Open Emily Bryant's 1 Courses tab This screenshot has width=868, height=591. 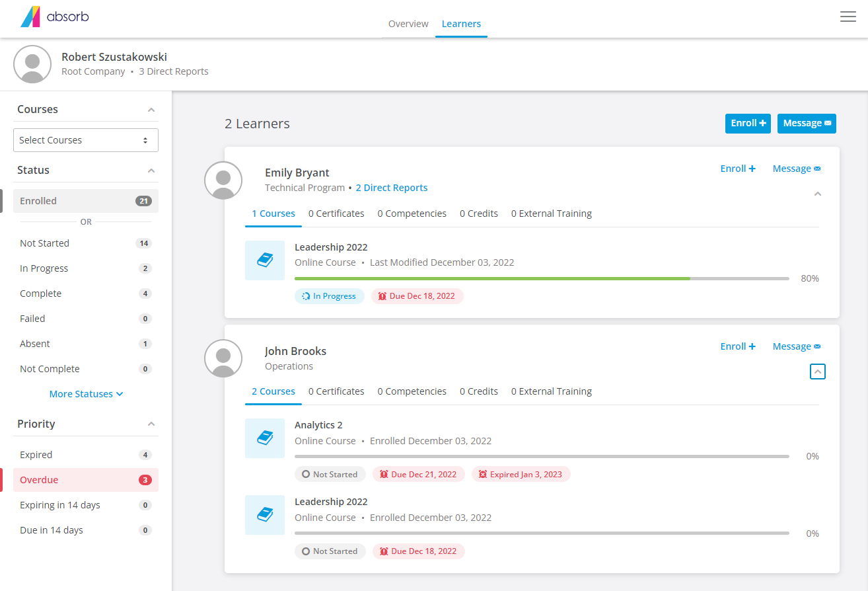pos(273,214)
